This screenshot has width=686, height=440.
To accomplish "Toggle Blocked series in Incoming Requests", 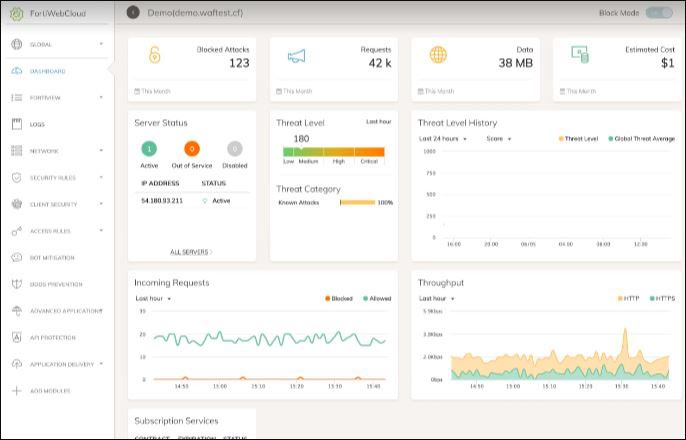I will click(x=339, y=298).
